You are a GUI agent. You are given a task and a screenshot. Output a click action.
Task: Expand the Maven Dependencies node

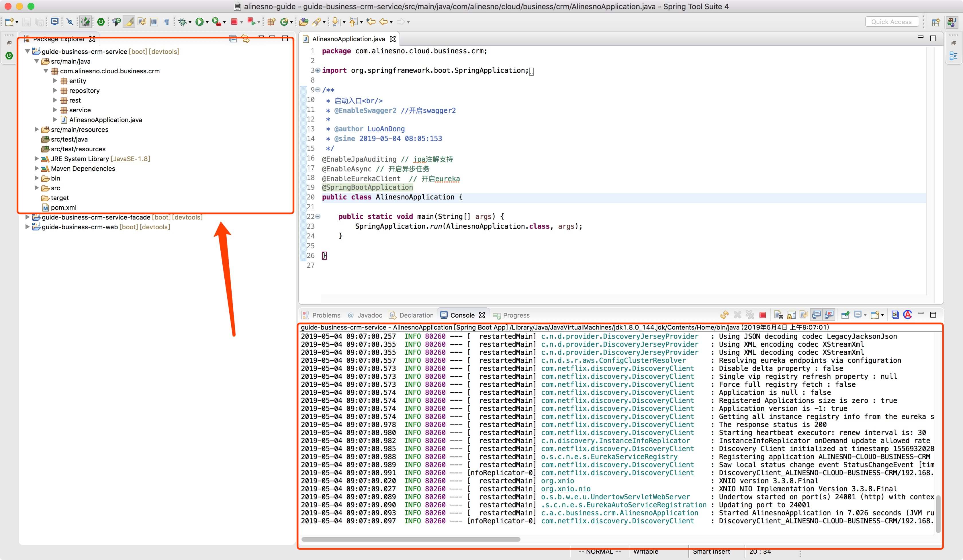pos(37,169)
